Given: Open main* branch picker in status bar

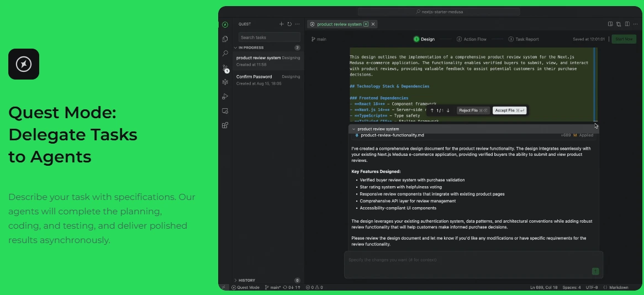Looking at the screenshot, I should pyautogui.click(x=273, y=287).
